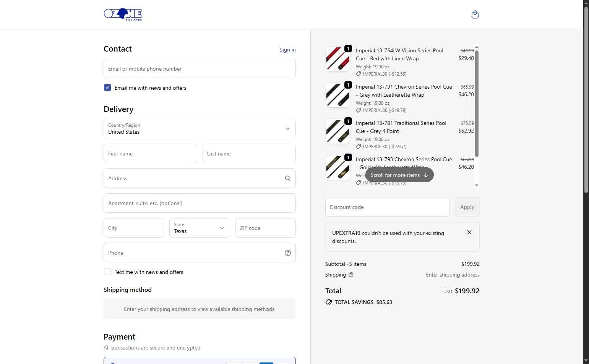Focus the Last name field
The image size is (589, 364).
249,154
